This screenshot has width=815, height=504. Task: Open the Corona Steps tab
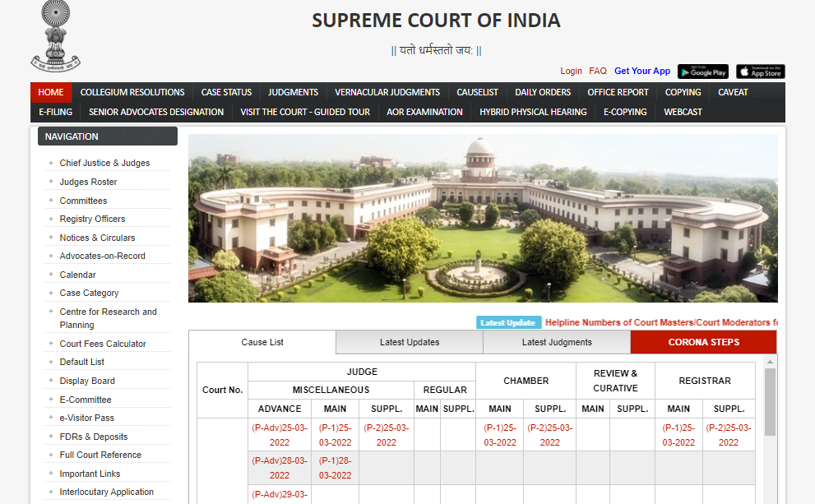pyautogui.click(x=704, y=342)
